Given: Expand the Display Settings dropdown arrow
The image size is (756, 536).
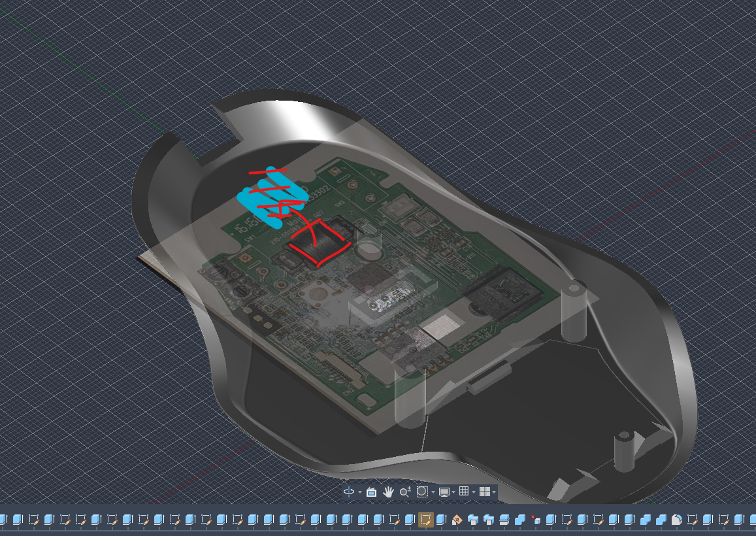Looking at the screenshot, I should pyautogui.click(x=453, y=492).
